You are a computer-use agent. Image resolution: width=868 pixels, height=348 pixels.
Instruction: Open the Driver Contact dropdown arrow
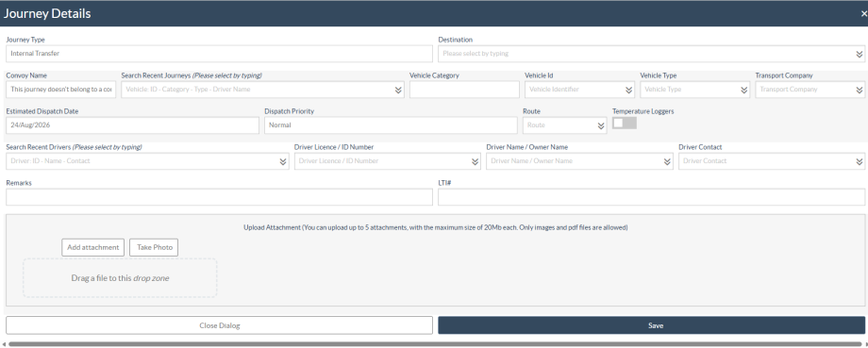point(860,161)
